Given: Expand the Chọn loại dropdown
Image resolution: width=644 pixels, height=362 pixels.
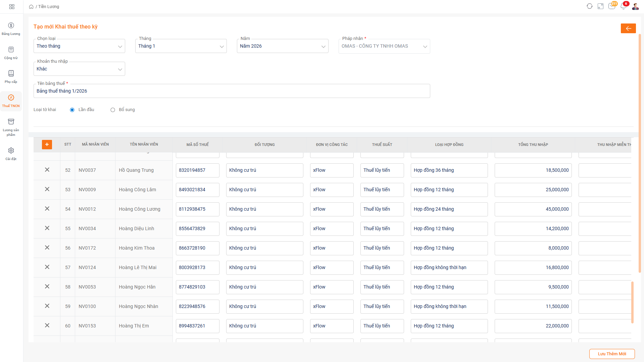Looking at the screenshot, I should click(79, 46).
